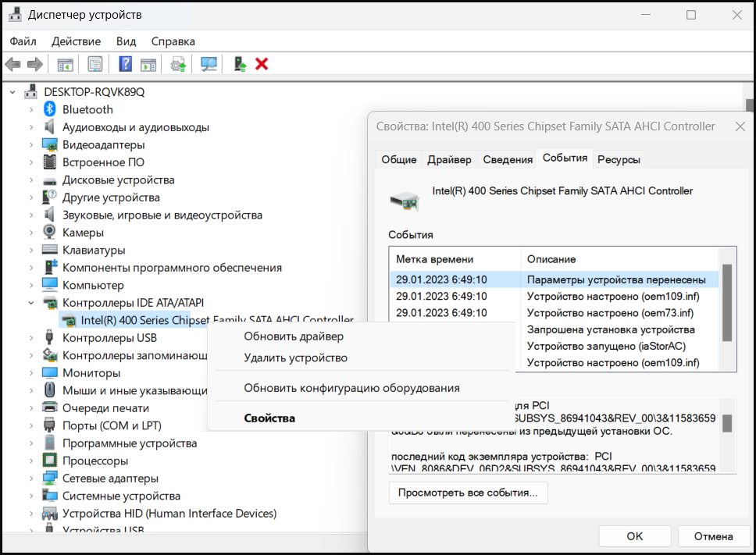This screenshot has width=756, height=555.
Task: Switch to the Сведения tab
Action: (508, 159)
